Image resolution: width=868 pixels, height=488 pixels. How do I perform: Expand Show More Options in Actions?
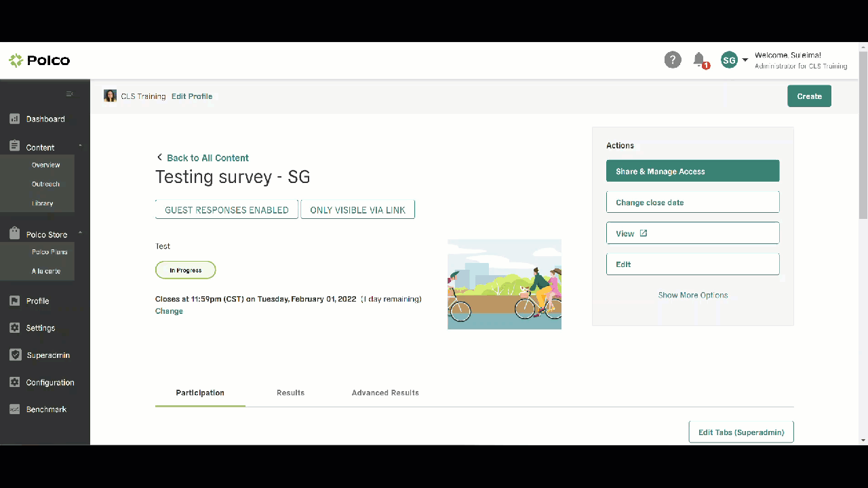point(692,296)
